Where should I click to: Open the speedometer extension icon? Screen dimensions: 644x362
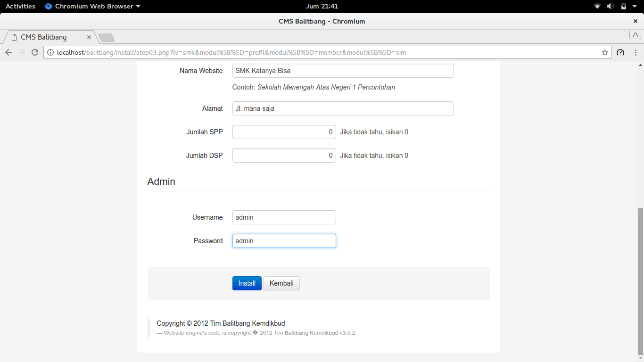click(x=620, y=52)
